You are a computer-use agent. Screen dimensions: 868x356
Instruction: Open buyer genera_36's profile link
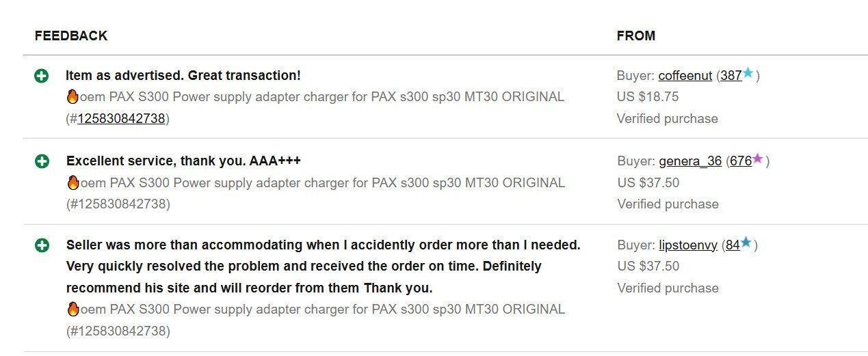point(690,161)
